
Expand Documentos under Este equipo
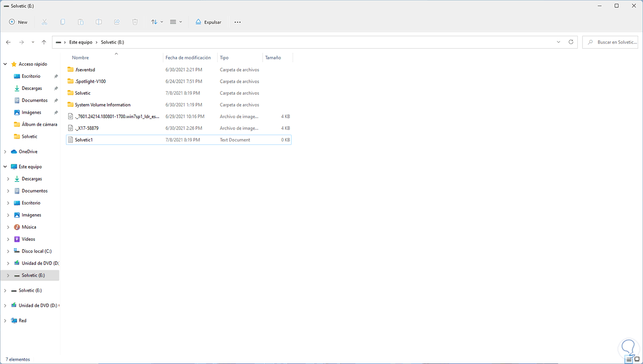point(8,191)
